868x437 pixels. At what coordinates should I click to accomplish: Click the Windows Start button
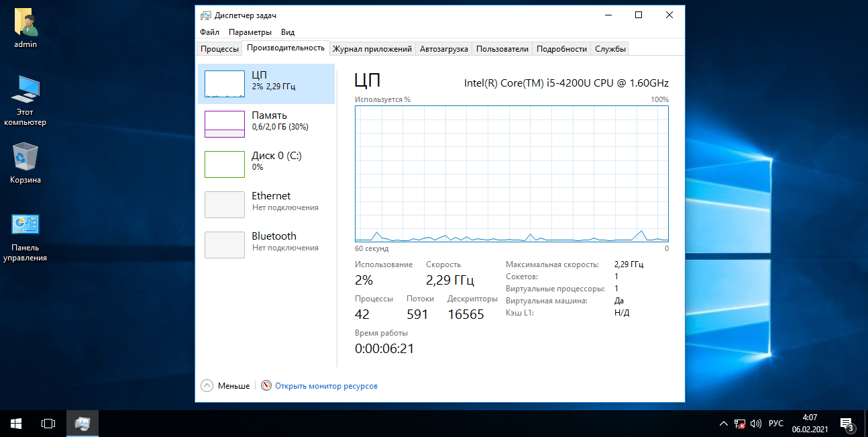click(x=16, y=424)
